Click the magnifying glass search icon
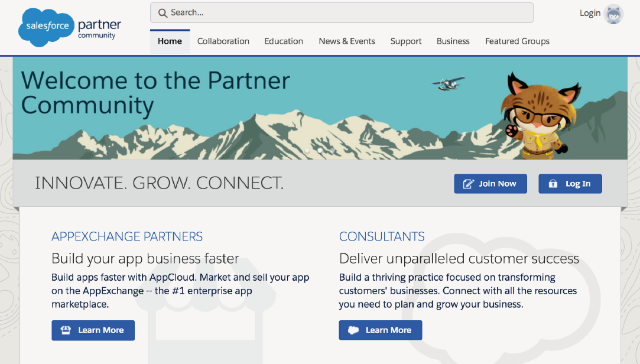This screenshot has width=640, height=364. point(163,12)
